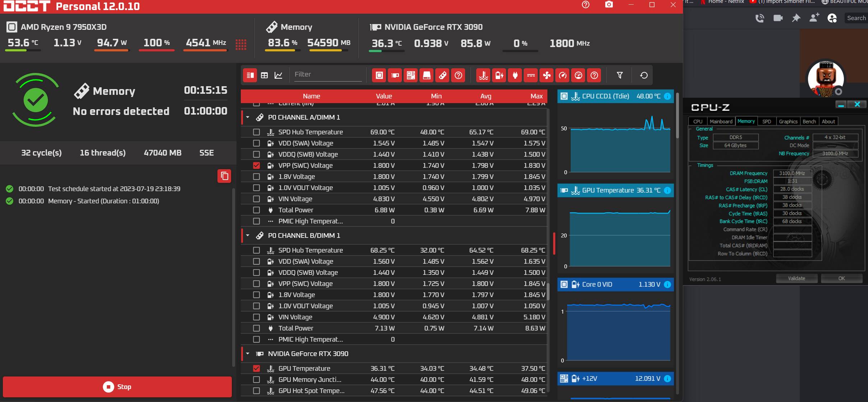The image size is (868, 402).
Task: Sort sensors by the Max column
Action: coord(536,96)
